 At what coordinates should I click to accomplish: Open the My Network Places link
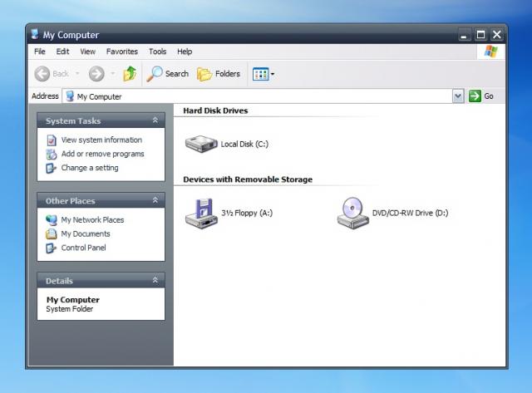92,220
